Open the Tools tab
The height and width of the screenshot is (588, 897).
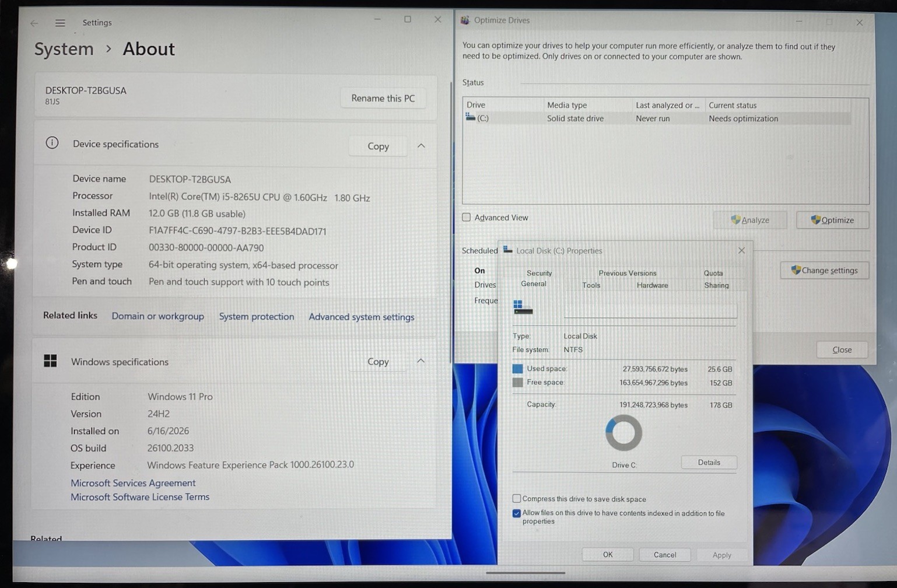(x=591, y=285)
